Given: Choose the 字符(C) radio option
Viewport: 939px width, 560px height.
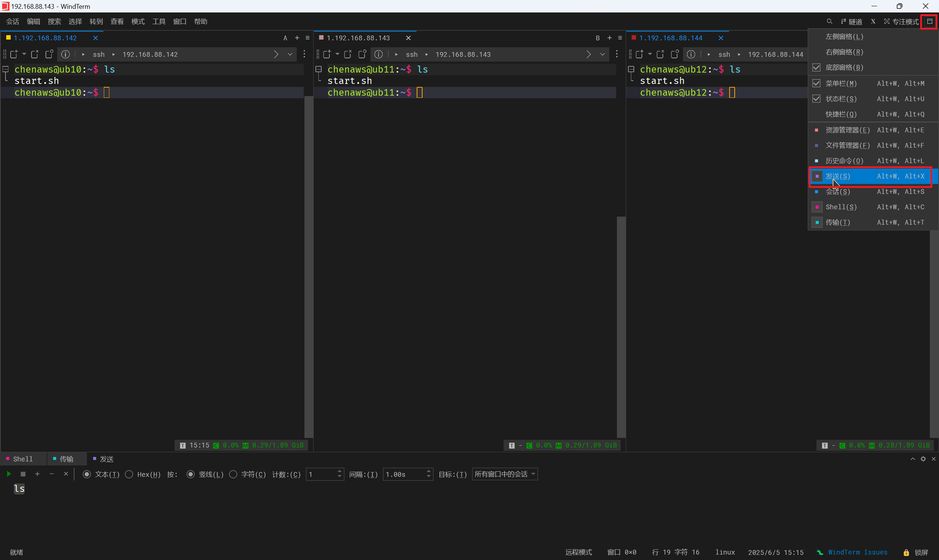Looking at the screenshot, I should 233,474.
